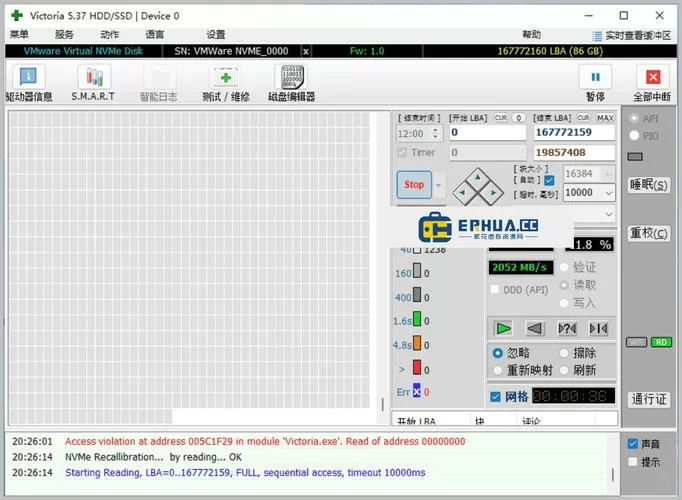Viewport: 682px width, 500px height.
Task: Select the 忽略 ignore radio option
Action: pyautogui.click(x=498, y=353)
